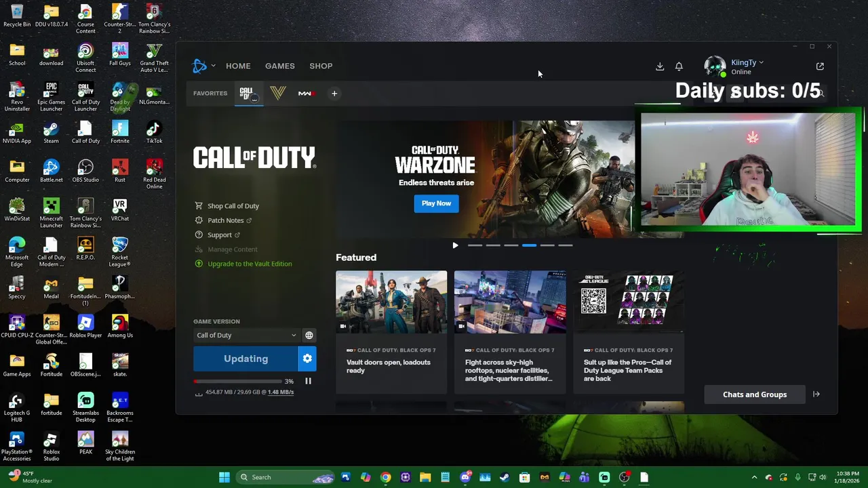The height and width of the screenshot is (488, 868).
Task: Open the weather widget showing 45°F
Action: pyautogui.click(x=31, y=477)
